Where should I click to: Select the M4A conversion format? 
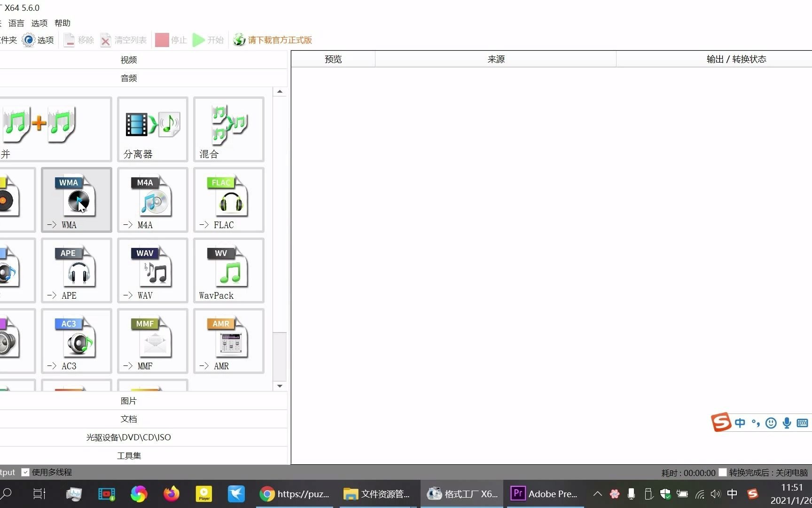coord(152,200)
